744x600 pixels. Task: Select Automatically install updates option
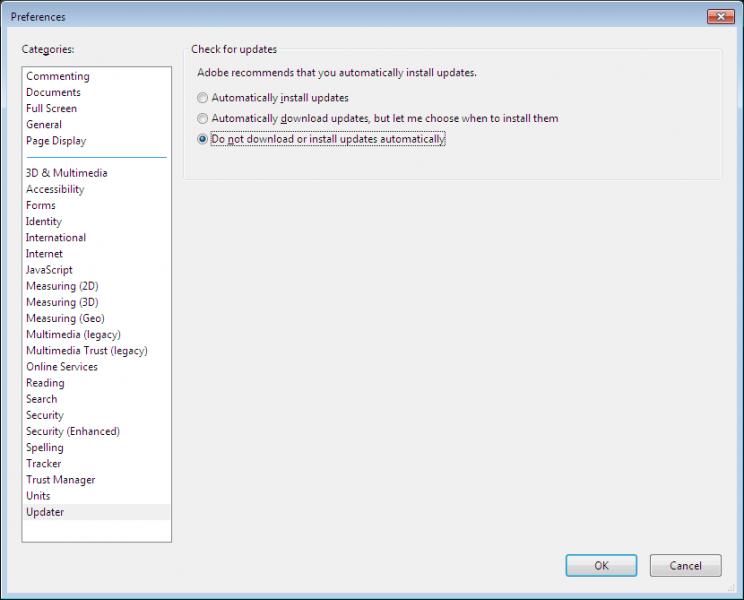(x=203, y=98)
